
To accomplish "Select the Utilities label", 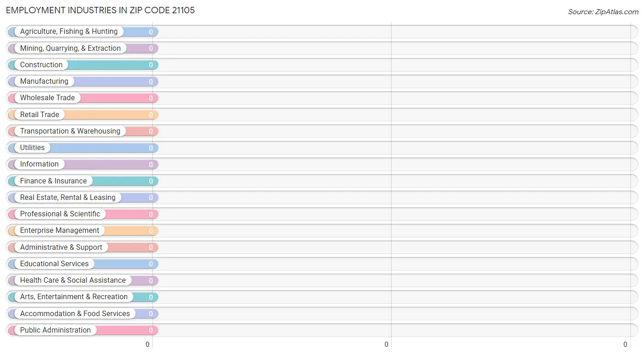I will click(x=32, y=147).
